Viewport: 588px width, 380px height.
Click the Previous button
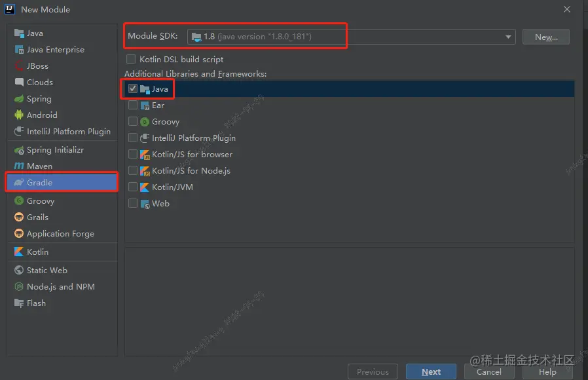click(x=373, y=371)
